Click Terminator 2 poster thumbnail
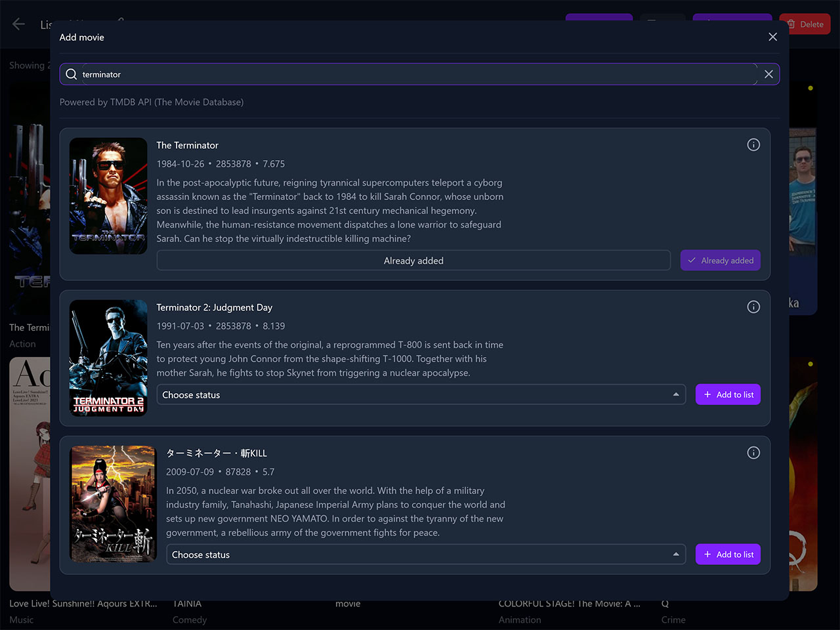Screen dimensions: 840x630 [108, 358]
